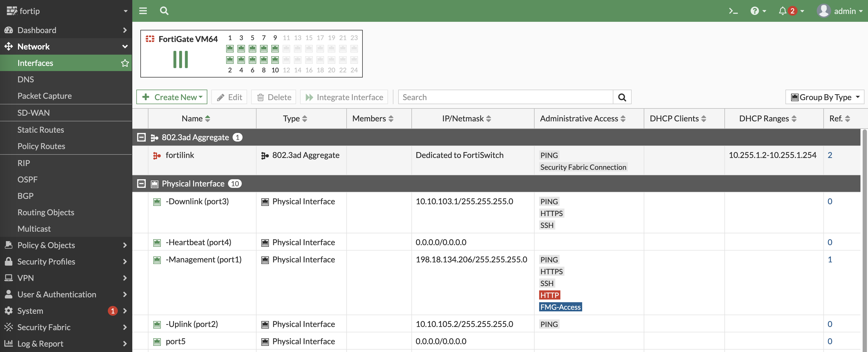868x352 pixels.
Task: Favorite Interfaces with the star icon
Action: point(125,63)
